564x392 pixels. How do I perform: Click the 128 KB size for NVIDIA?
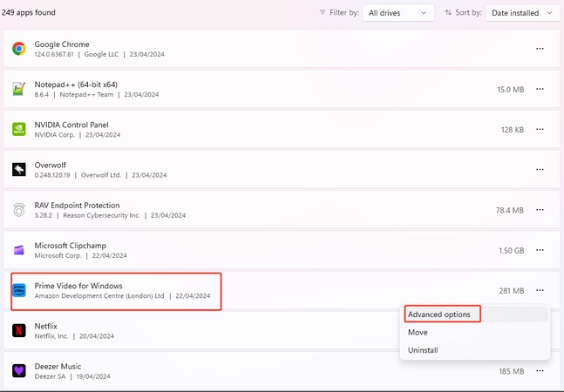tap(513, 130)
